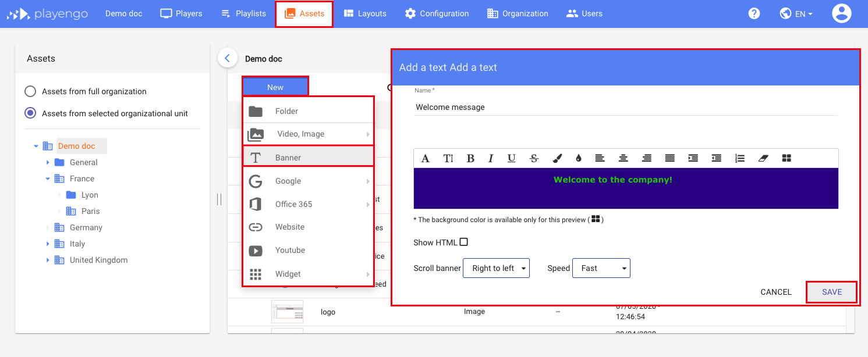Toggle underline formatting
The height and width of the screenshot is (357, 868).
coord(511,158)
